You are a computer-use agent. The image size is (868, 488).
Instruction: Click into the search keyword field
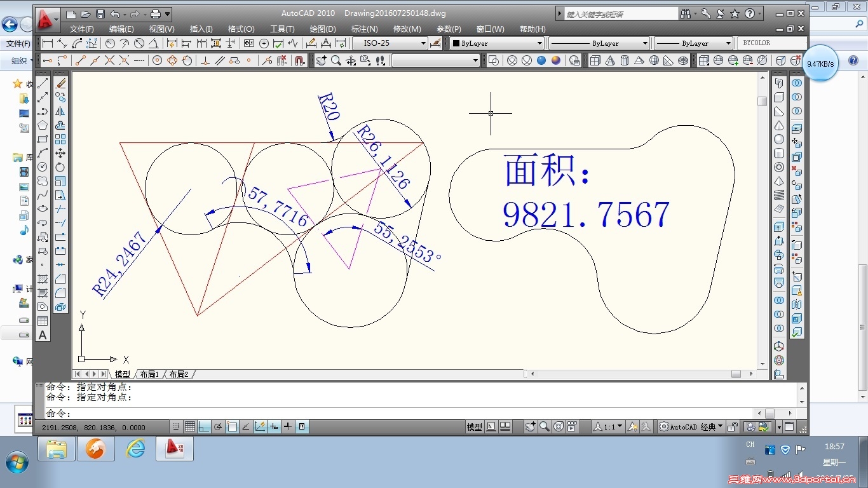(621, 13)
